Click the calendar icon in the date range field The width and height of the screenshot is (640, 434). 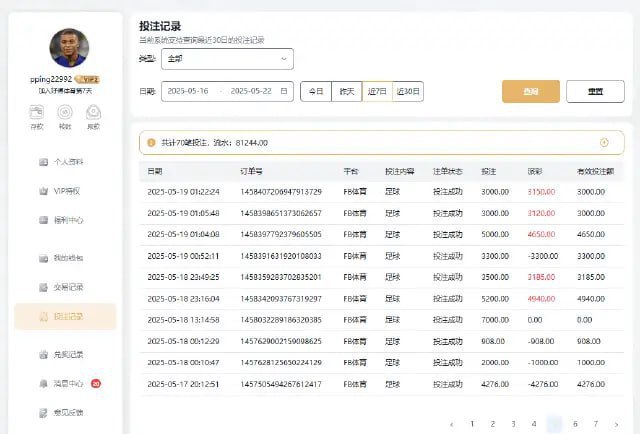(284, 91)
